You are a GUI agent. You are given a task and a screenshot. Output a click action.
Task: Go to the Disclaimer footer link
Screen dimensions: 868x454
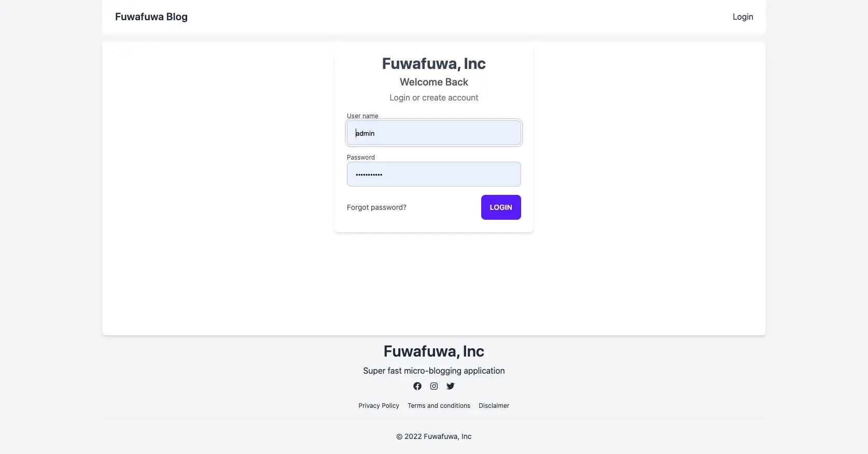[494, 406]
